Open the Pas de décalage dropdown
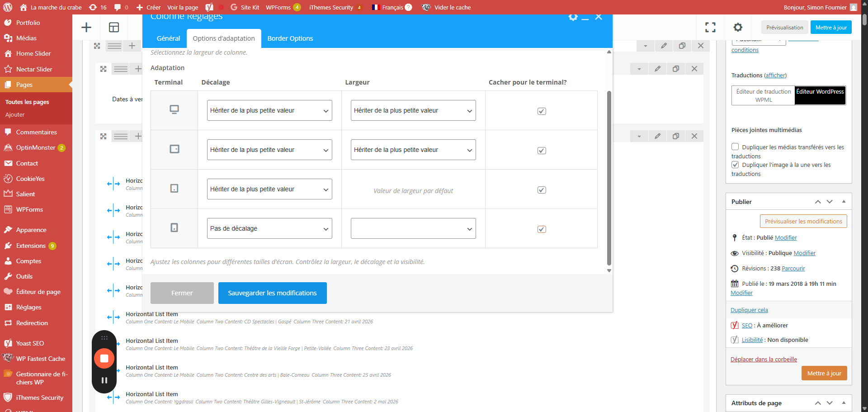The height and width of the screenshot is (412, 868). click(x=269, y=228)
